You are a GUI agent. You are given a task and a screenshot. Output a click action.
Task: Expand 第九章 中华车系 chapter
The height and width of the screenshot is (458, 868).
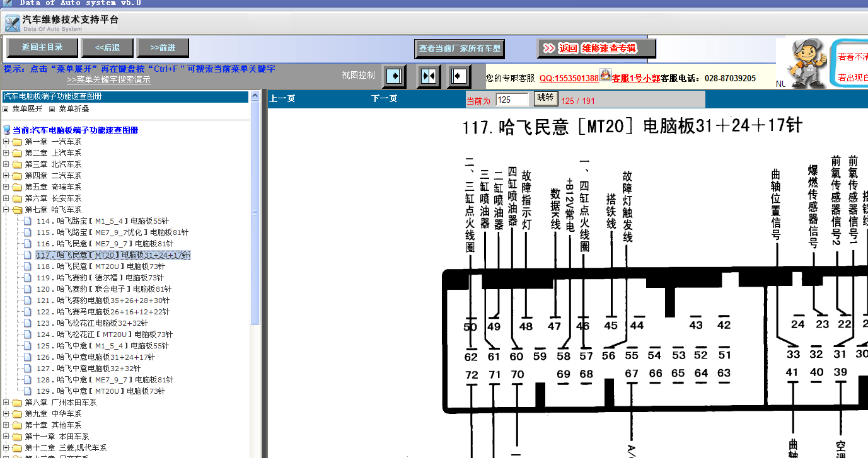point(6,414)
